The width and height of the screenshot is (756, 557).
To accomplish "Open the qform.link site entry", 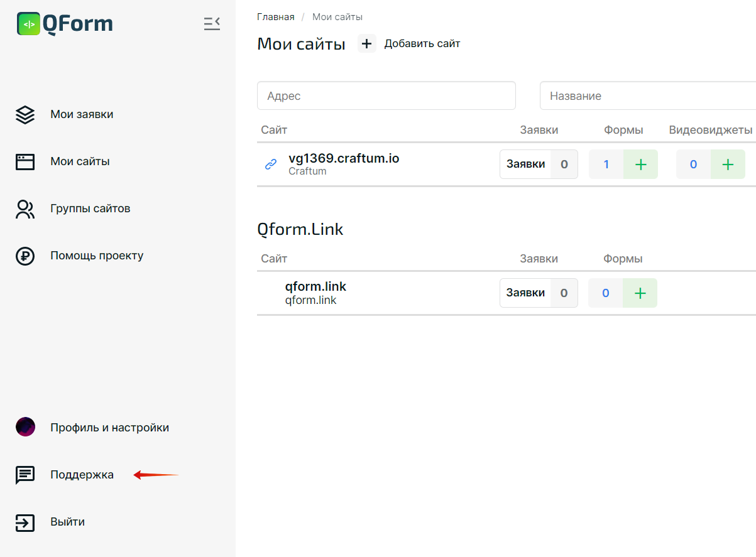I will pos(315,286).
